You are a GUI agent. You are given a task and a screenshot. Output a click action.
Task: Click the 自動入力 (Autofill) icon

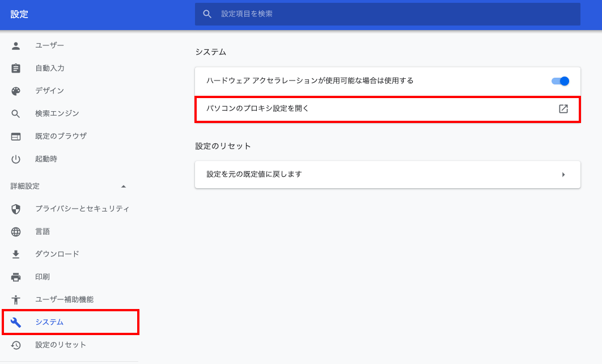(x=16, y=68)
